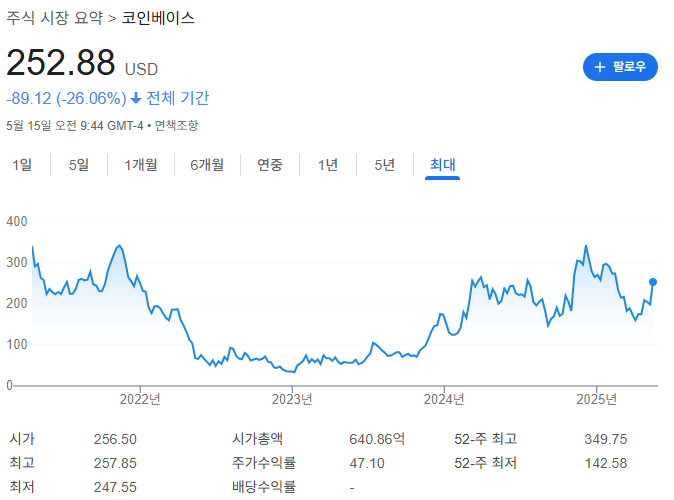Click the 2023년 axis label
Image resolution: width=674 pixels, height=500 pixels.
[x=292, y=399]
